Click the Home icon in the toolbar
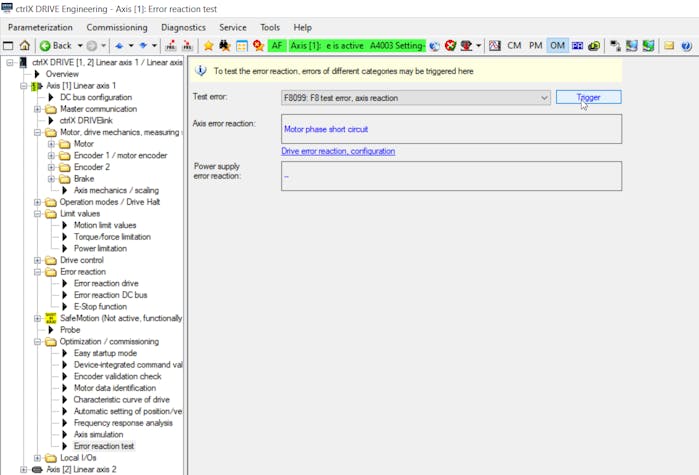The width and height of the screenshot is (699, 475). (24, 46)
